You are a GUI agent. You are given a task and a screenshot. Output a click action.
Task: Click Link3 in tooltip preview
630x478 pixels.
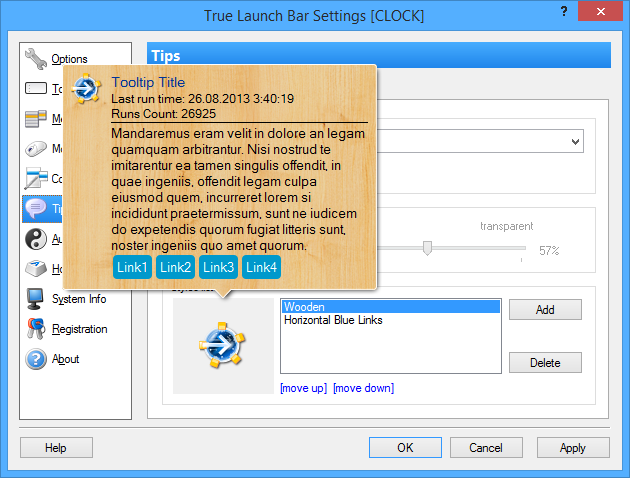click(218, 267)
